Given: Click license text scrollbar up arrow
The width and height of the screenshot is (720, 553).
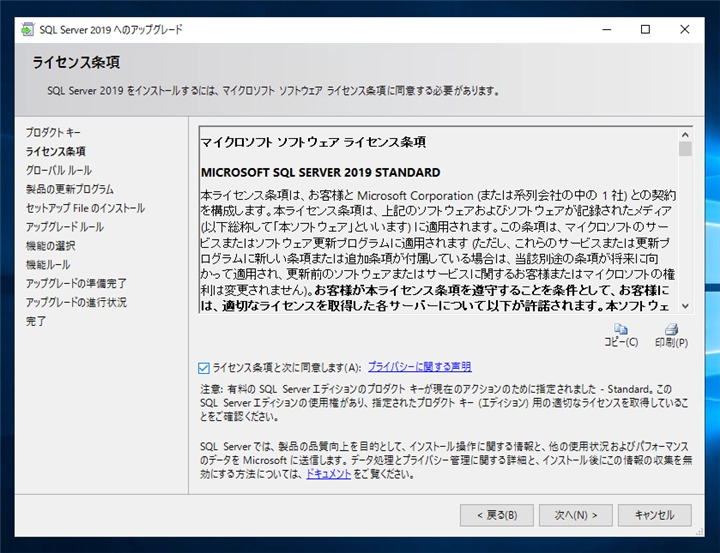Looking at the screenshot, I should pyautogui.click(x=686, y=135).
